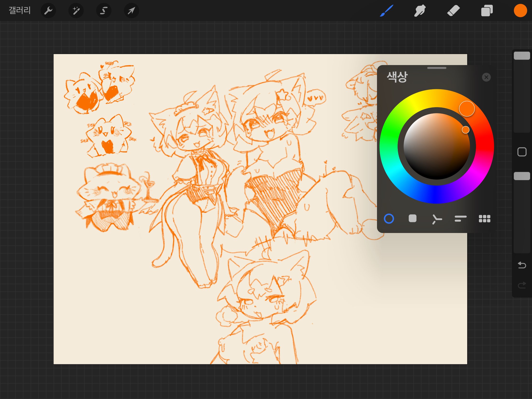Tap the undo arrow in sidebar
Screen dimensions: 532x399
click(522, 265)
